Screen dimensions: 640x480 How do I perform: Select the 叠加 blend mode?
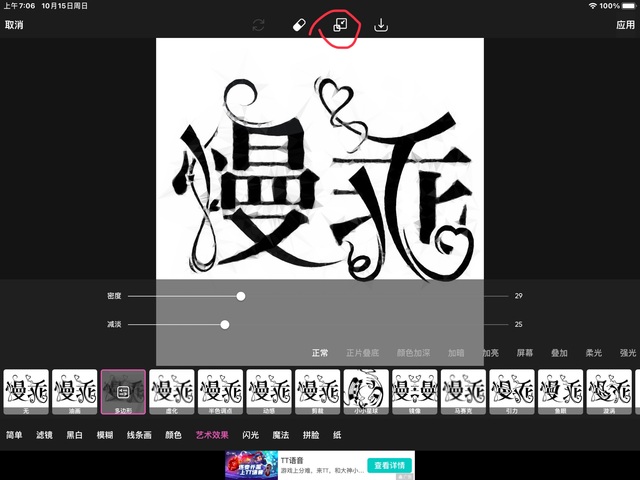[x=558, y=353]
